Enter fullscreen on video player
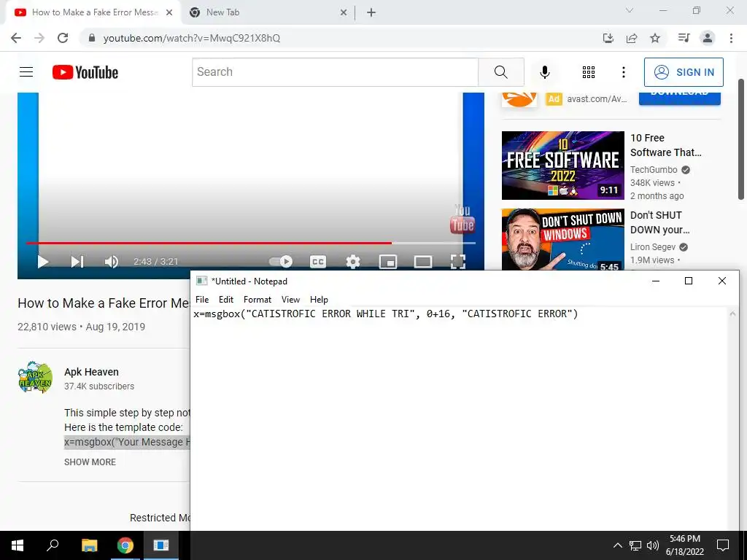 [458, 262]
